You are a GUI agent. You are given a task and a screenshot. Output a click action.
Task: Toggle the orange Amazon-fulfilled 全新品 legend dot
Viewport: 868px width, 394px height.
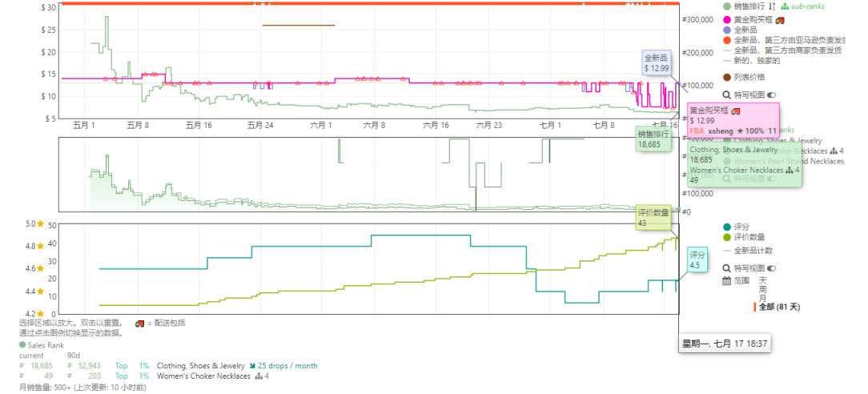(x=727, y=40)
